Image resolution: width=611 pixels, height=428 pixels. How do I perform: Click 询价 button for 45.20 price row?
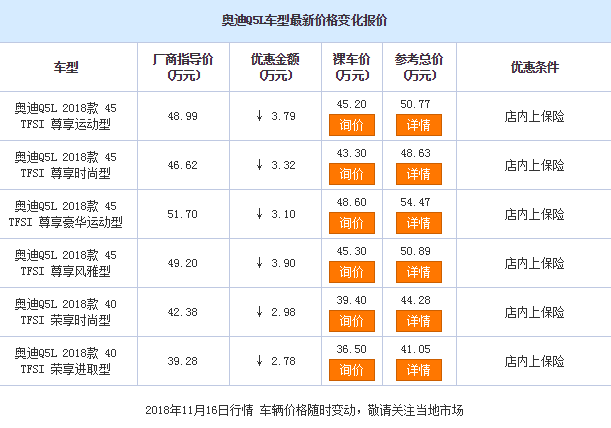351,125
